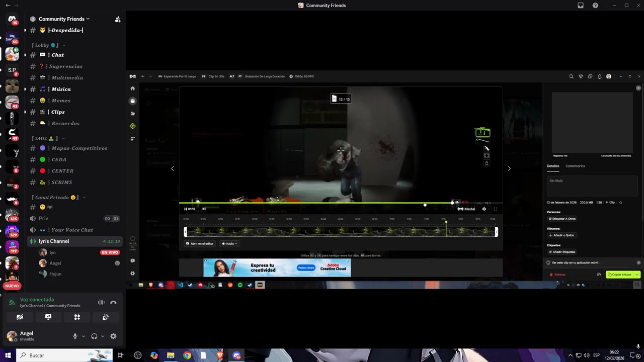644x362 pixels.
Task: Open Medal settings gear in sidebar
Action: click(132, 274)
